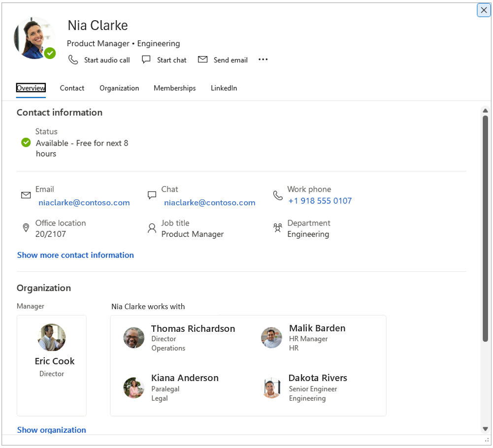Click the green presence badge on avatar
The width and height of the screenshot is (493, 448).
pyautogui.click(x=50, y=53)
